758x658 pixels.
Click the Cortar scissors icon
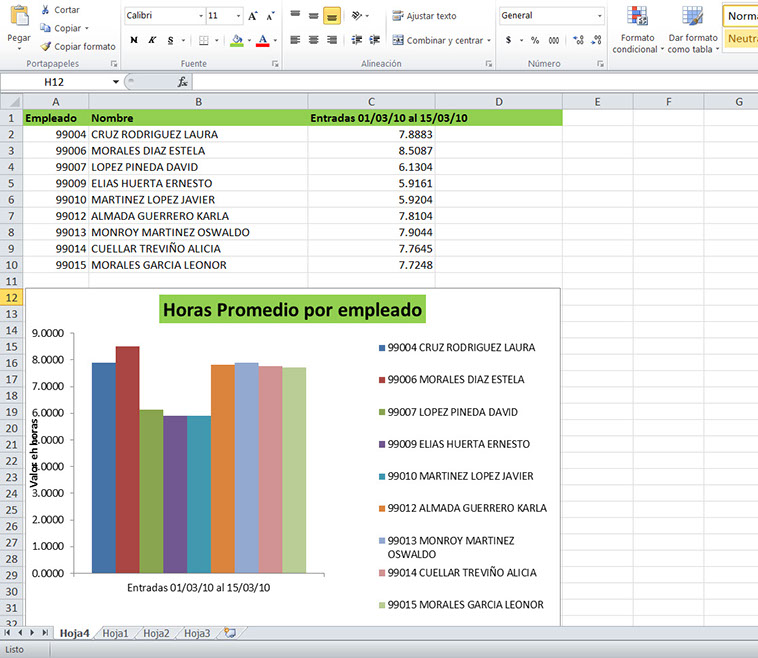point(45,10)
